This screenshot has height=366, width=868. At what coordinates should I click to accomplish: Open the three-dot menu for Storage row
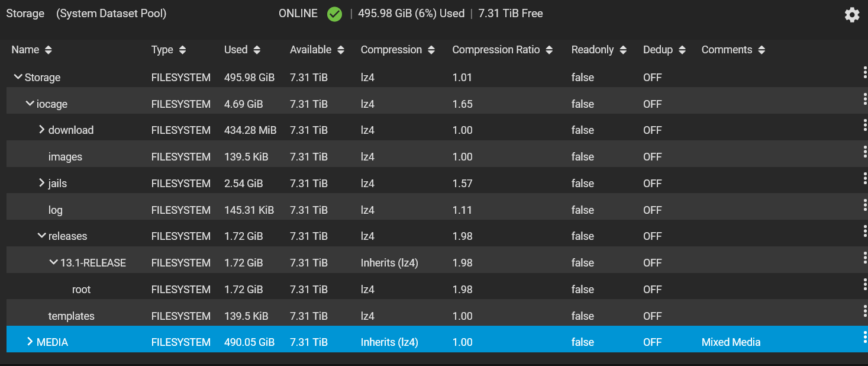click(x=864, y=73)
